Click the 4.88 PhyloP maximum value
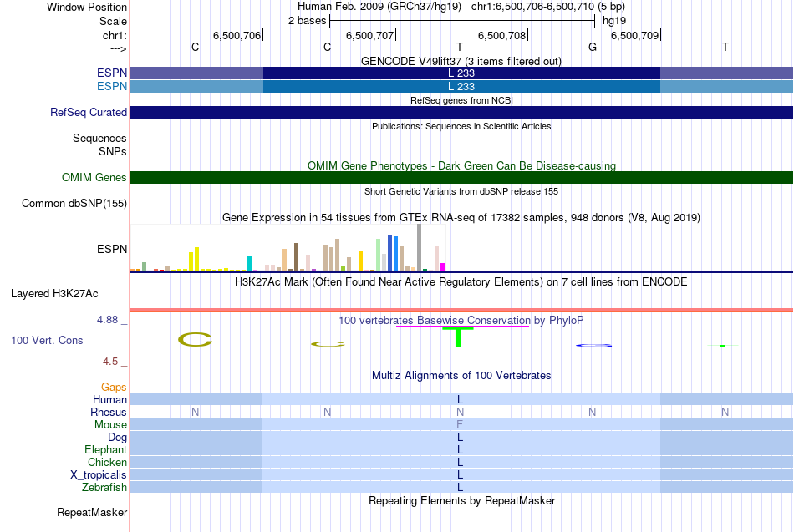Screen dimensions: 794x532 pos(107,320)
